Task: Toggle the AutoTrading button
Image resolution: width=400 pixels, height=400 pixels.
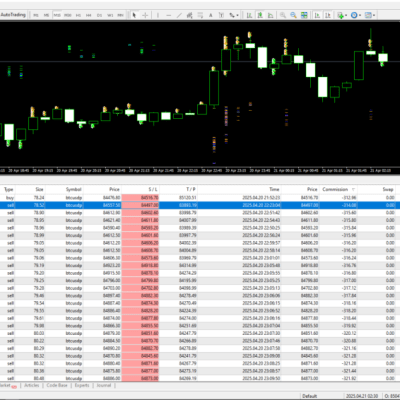Action: 13,15
